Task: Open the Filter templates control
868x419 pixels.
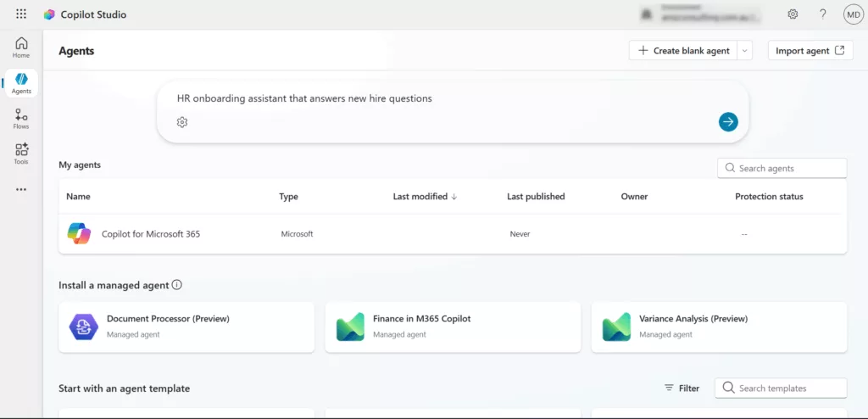Action: 682,388
